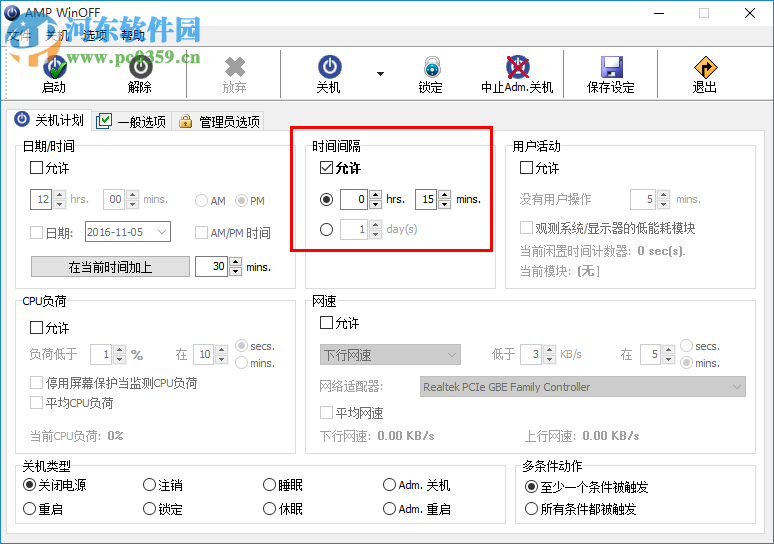Click the 放弃 (abort) toolbar icon
Viewport: 774px width, 544px height.
235,68
